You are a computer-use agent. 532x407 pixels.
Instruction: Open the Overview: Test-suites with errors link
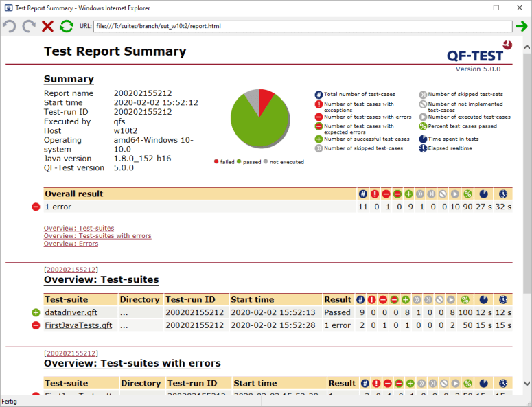click(x=97, y=236)
